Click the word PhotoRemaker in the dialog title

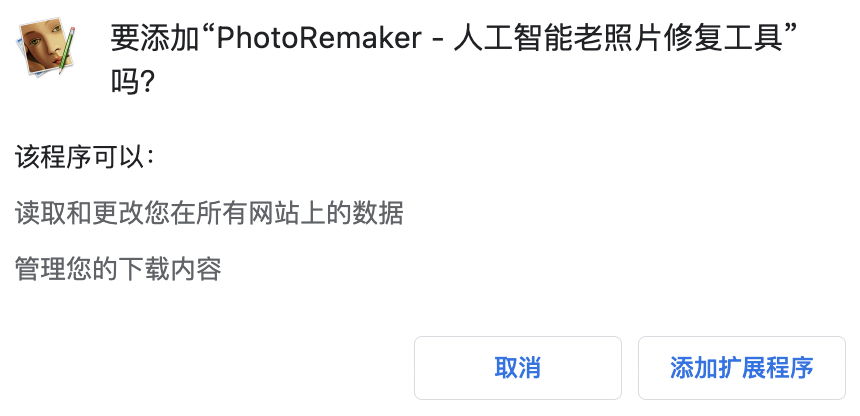(x=319, y=38)
